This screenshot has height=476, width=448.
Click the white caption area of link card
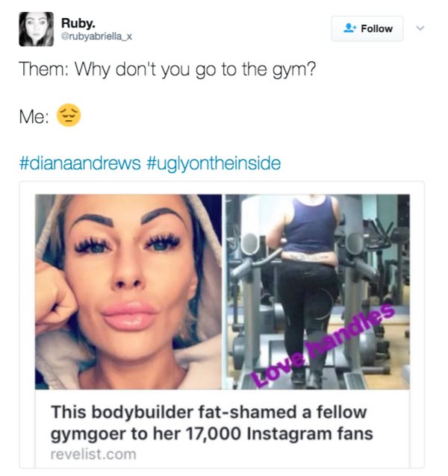click(223, 429)
